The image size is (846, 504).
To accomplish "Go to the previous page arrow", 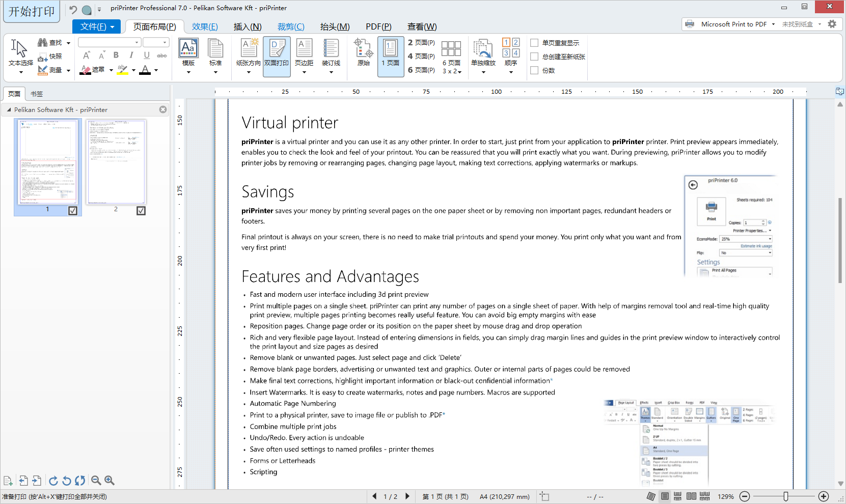I will coord(375,496).
